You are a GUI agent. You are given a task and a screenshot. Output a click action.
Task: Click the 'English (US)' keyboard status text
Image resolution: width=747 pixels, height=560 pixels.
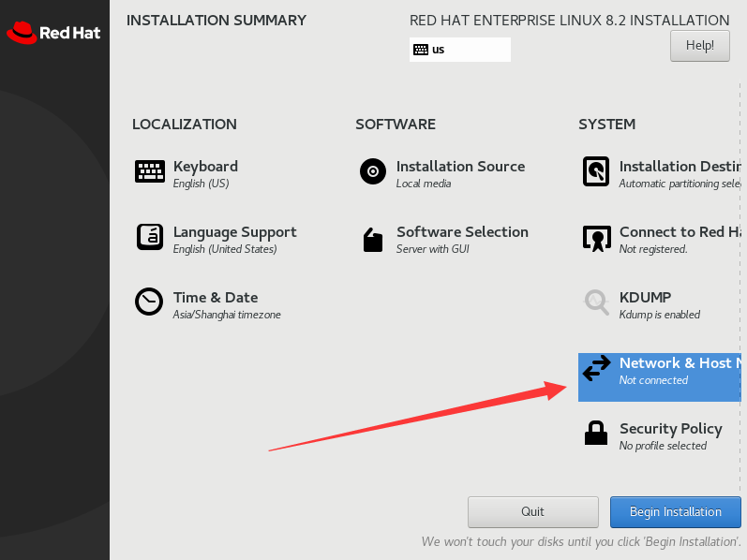click(x=201, y=184)
